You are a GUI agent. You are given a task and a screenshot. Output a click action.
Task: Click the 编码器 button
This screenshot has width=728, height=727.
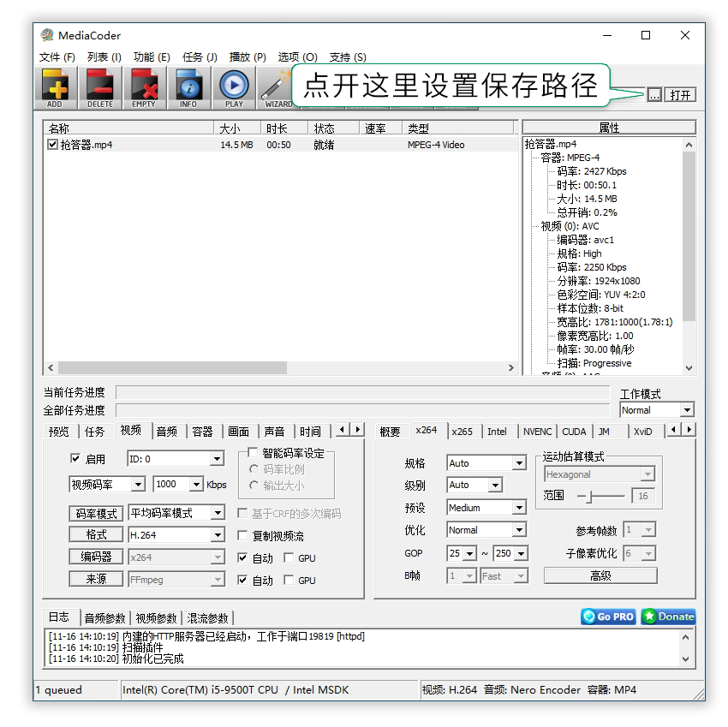(96, 557)
